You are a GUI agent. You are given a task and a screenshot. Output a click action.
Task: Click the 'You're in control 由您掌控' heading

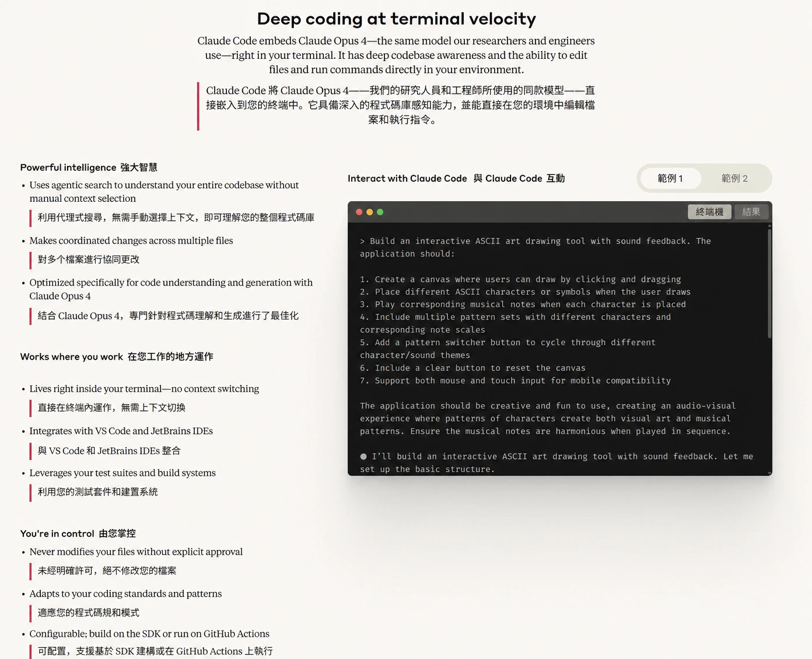point(78,534)
